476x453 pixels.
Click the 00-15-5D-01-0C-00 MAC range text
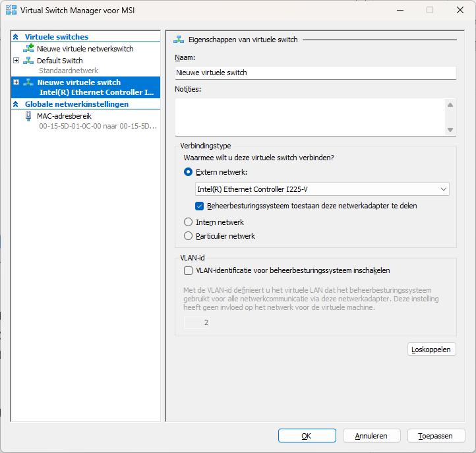click(98, 126)
